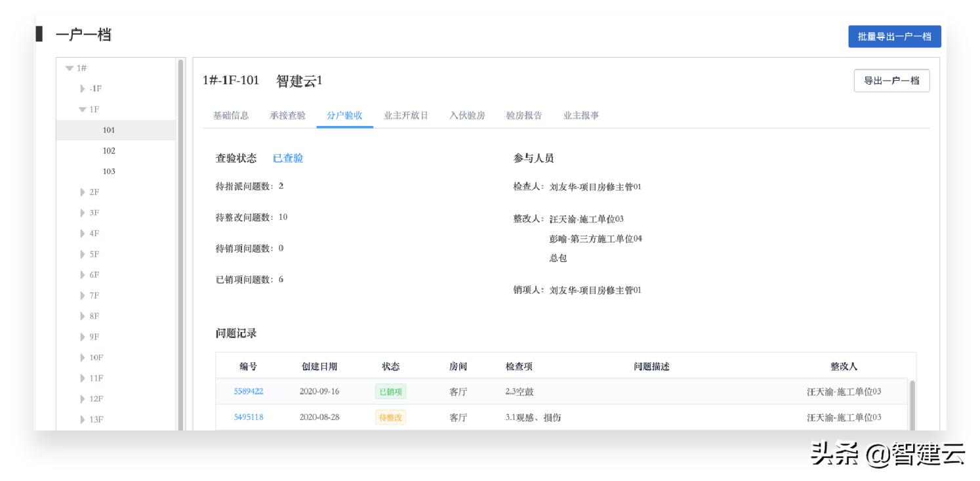Click the 导出一户一档 button
The image size is (980, 481).
click(892, 80)
